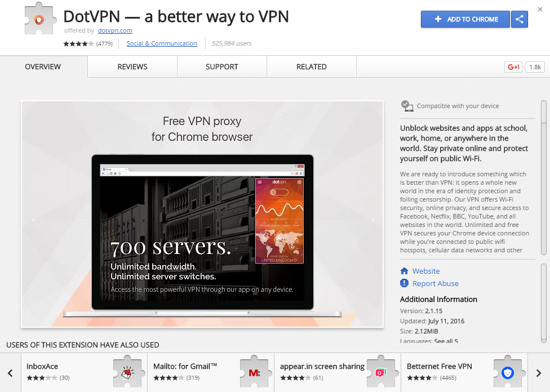This screenshot has height=392, width=550.
Task: Open the dotvpn.com developer link
Action: (x=115, y=30)
